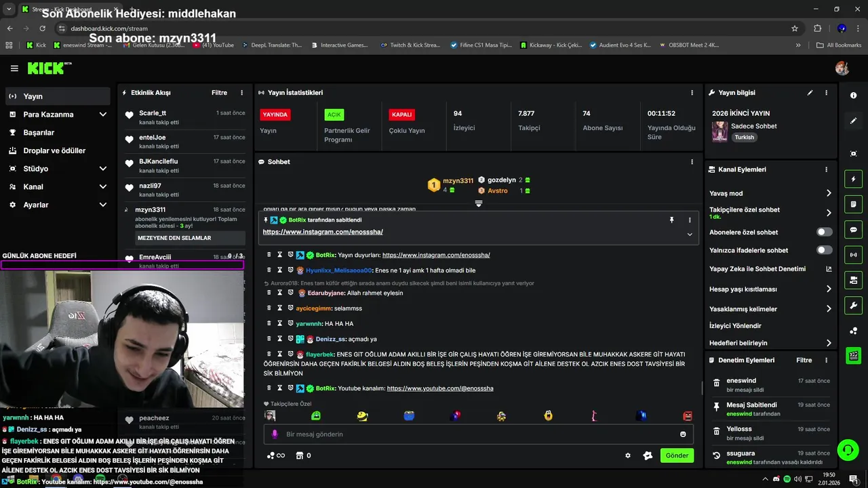Click the wrench icon in the right sidebar
This screenshot has height=488, width=868.
(x=853, y=305)
